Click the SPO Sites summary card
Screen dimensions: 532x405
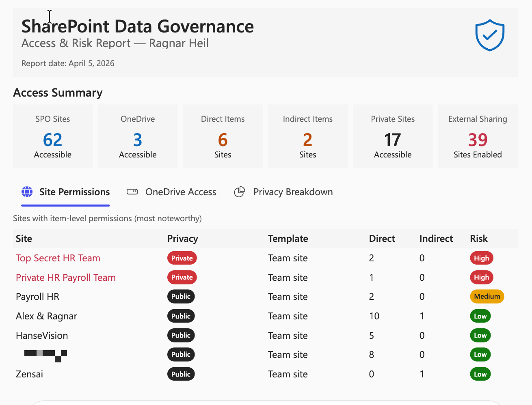(52, 136)
